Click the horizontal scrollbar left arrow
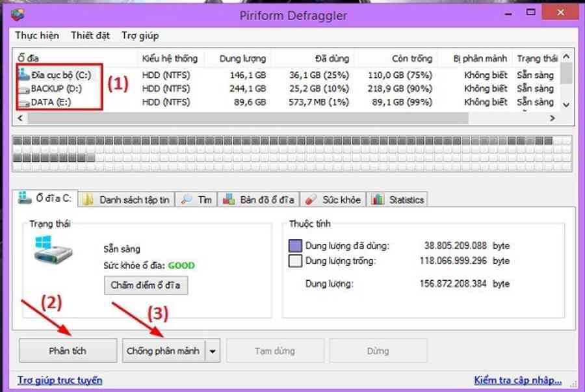The height and width of the screenshot is (392, 585). [20, 118]
